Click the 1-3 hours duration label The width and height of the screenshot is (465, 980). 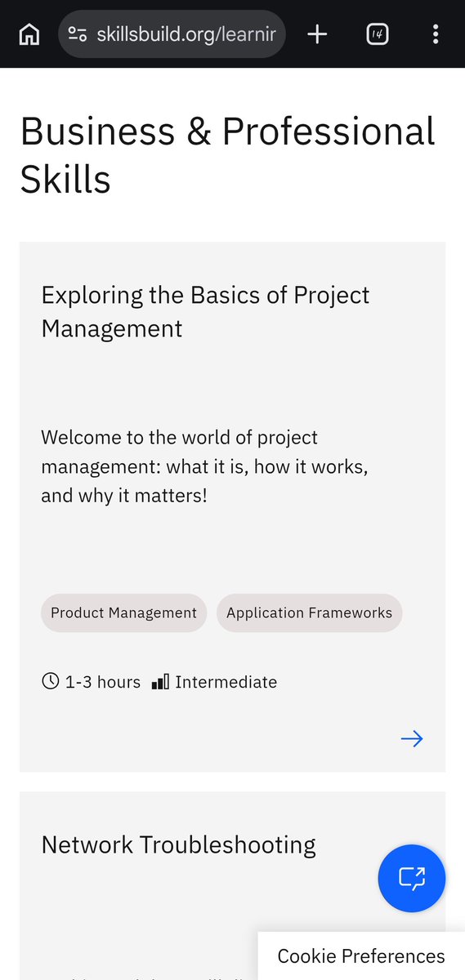pyautogui.click(x=103, y=681)
